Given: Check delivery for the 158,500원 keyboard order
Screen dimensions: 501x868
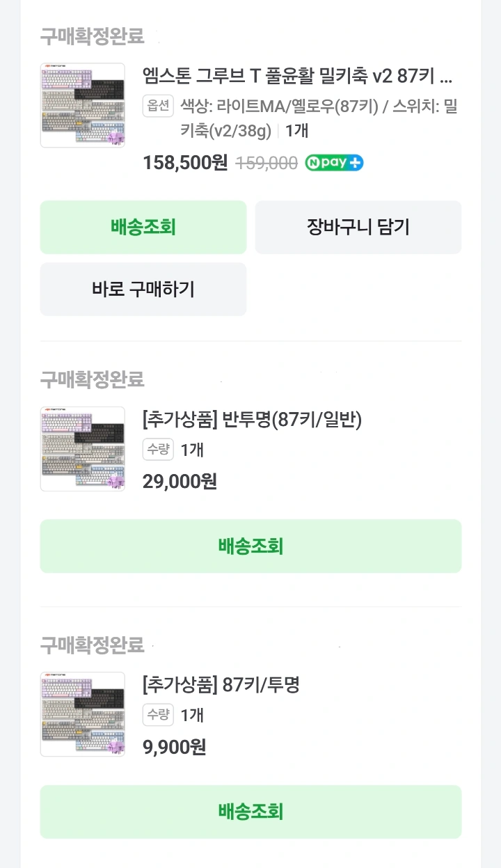Looking at the screenshot, I should [x=143, y=227].
